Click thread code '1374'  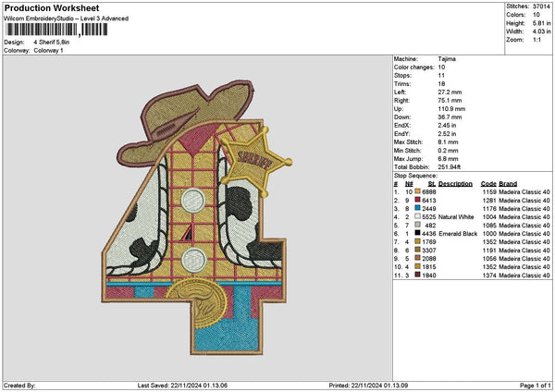(489, 276)
